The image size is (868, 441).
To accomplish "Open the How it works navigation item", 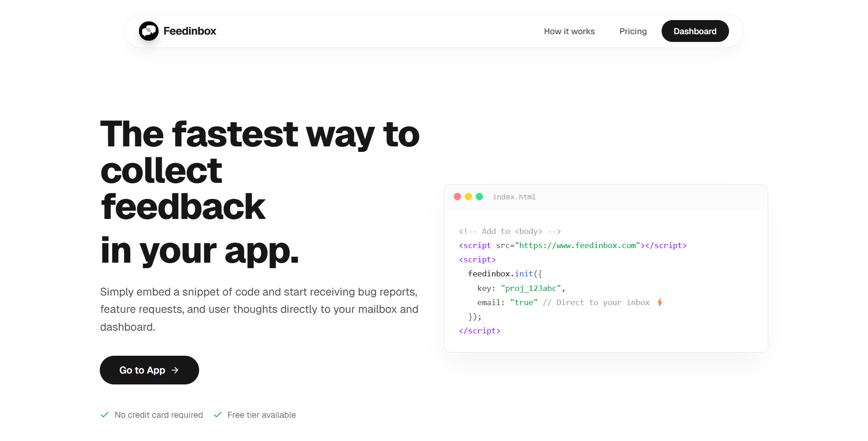I will click(569, 31).
